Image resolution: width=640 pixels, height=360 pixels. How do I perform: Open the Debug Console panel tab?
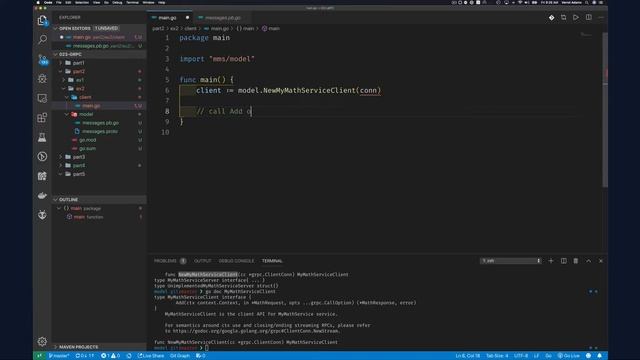[236, 261]
